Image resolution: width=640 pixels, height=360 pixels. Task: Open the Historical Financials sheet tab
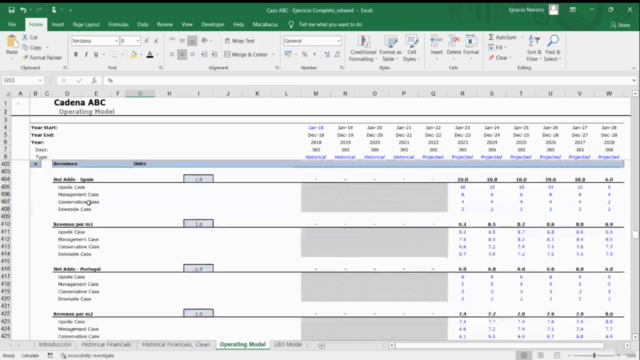tap(106, 344)
